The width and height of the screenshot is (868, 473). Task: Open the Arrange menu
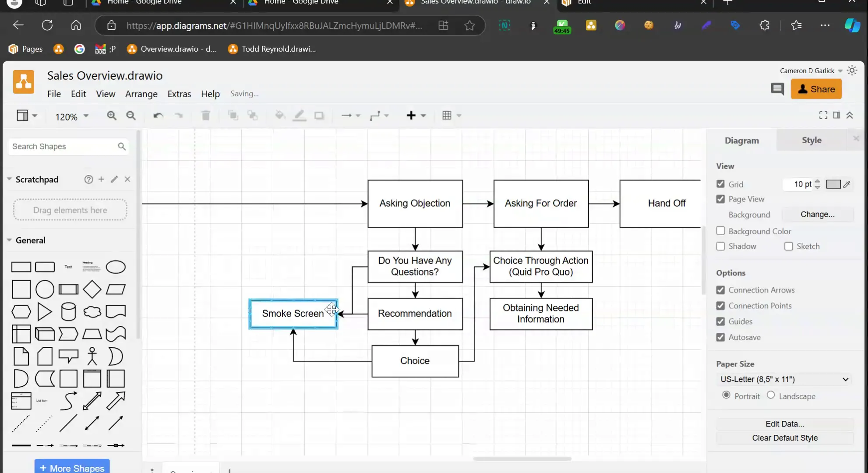click(x=141, y=94)
